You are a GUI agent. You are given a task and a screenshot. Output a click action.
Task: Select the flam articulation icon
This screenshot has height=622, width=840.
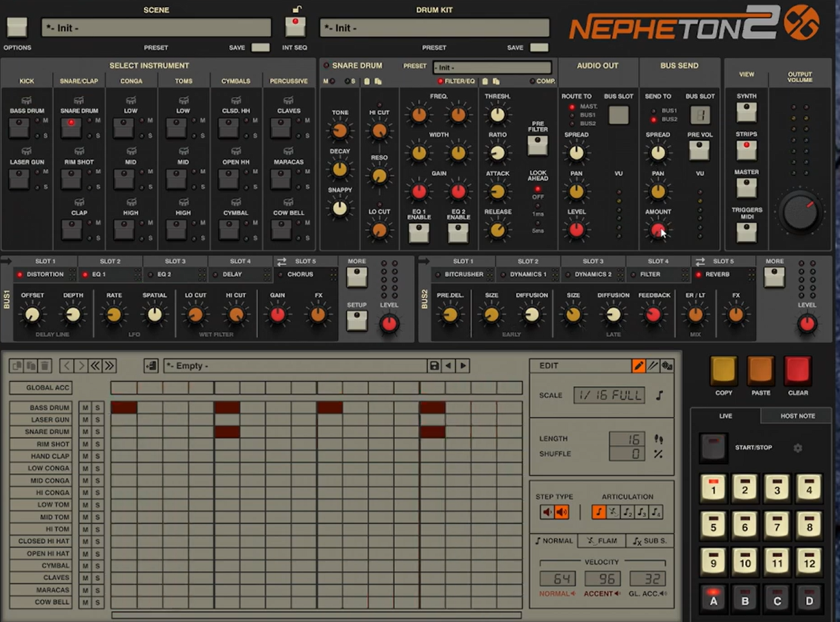[613, 512]
